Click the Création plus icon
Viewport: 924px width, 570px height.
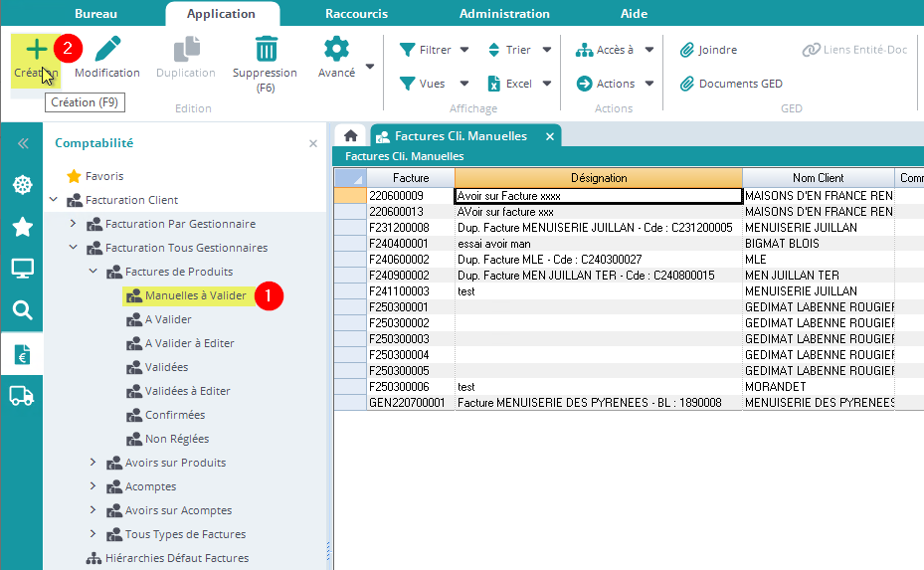pyautogui.click(x=36, y=50)
